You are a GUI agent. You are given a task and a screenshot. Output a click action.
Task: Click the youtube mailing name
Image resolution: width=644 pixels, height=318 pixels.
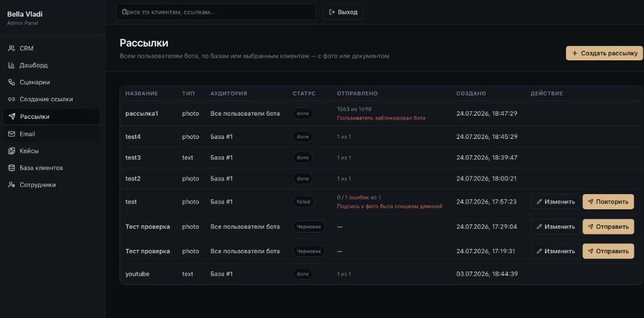tap(137, 274)
